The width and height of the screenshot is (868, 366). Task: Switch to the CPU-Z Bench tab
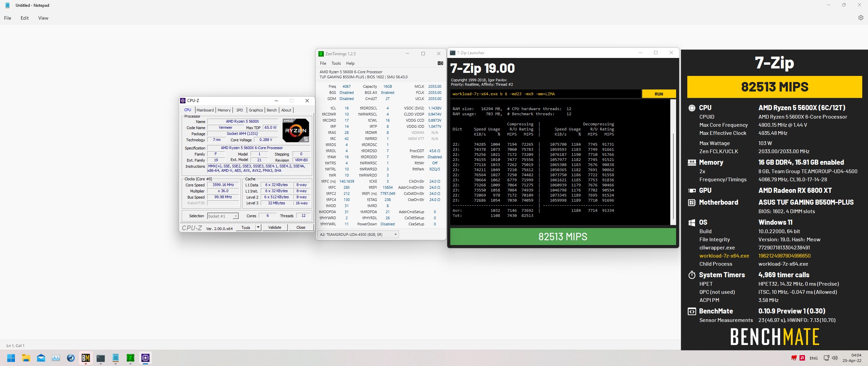pos(272,110)
